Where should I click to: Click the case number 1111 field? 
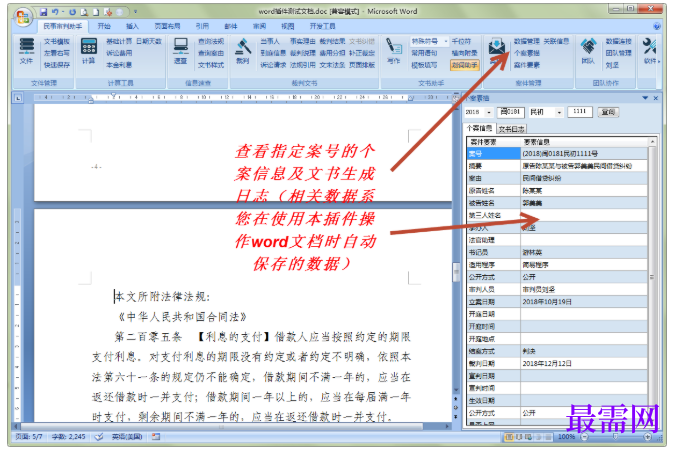[579, 112]
